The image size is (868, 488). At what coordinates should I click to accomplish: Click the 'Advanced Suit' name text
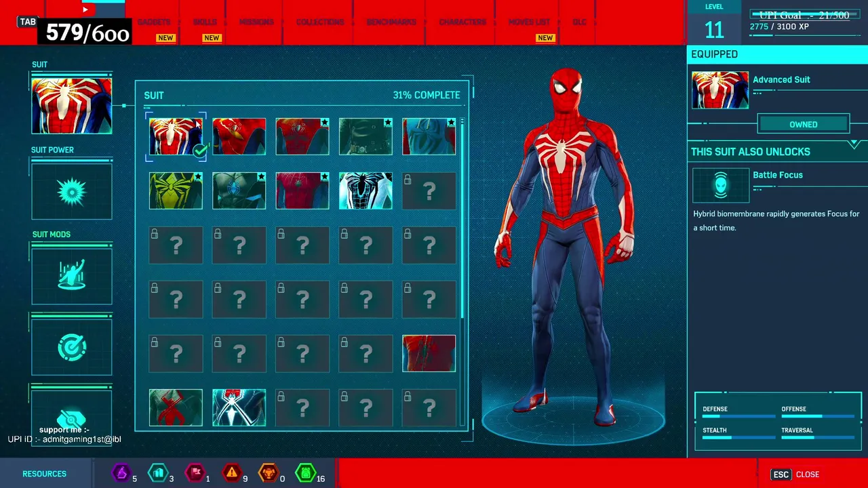[x=781, y=79]
